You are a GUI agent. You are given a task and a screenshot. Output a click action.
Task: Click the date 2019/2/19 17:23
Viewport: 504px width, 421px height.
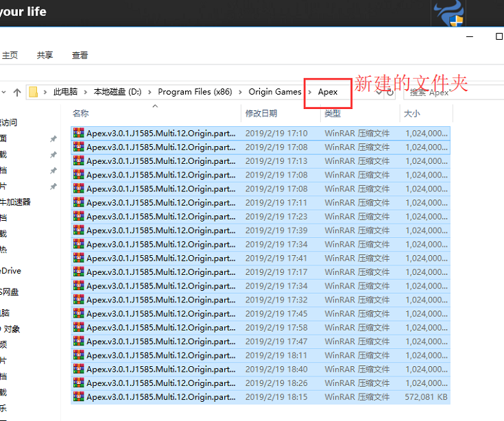[x=276, y=216]
